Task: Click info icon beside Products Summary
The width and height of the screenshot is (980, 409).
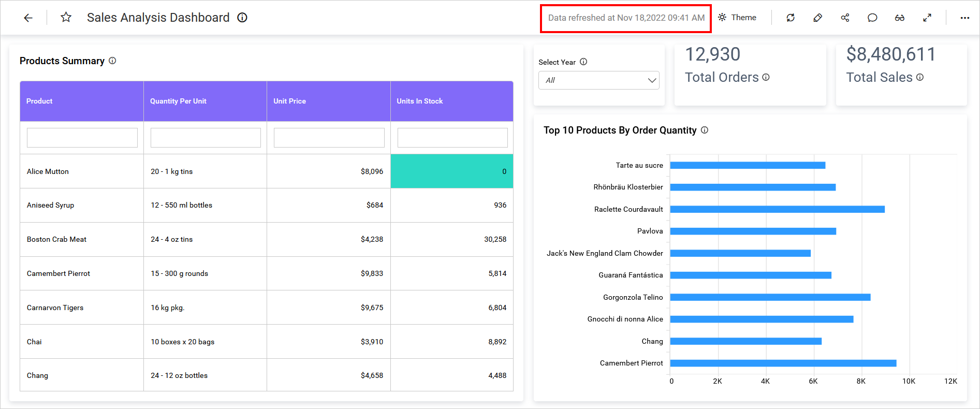Action: (112, 61)
